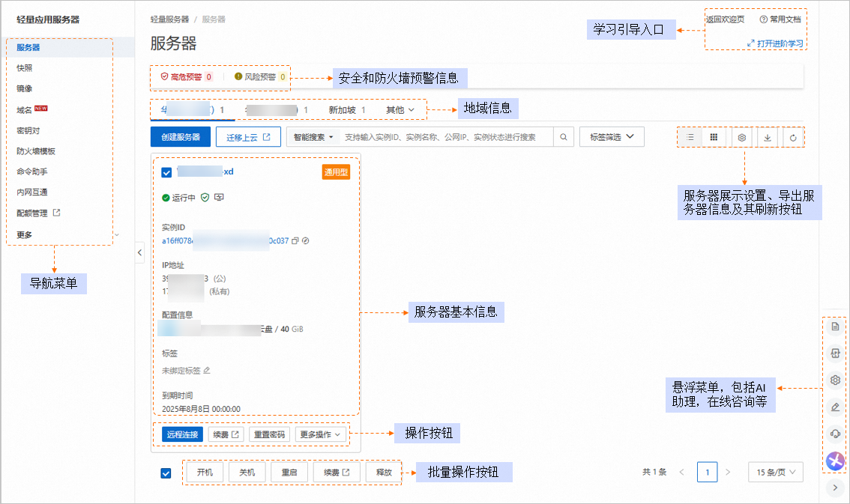Viewport: 850px width, 504px height.
Task: Switch to card grid view
Action: pyautogui.click(x=714, y=138)
